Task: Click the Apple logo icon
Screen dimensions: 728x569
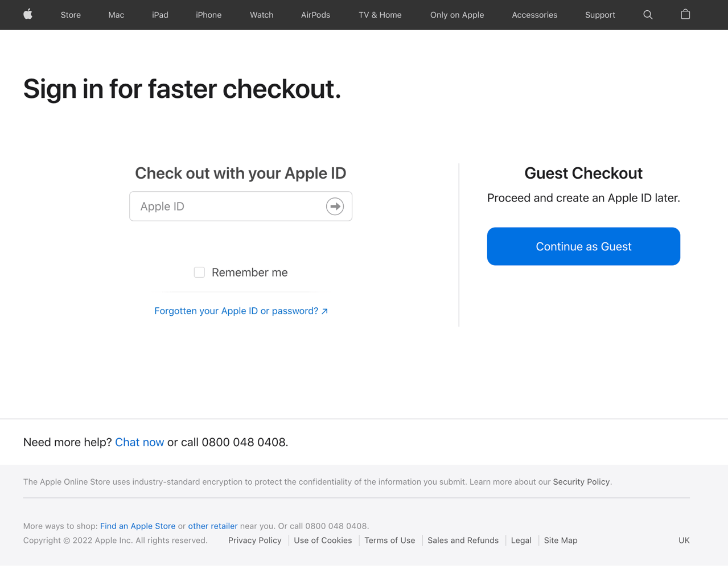Action: 28,15
